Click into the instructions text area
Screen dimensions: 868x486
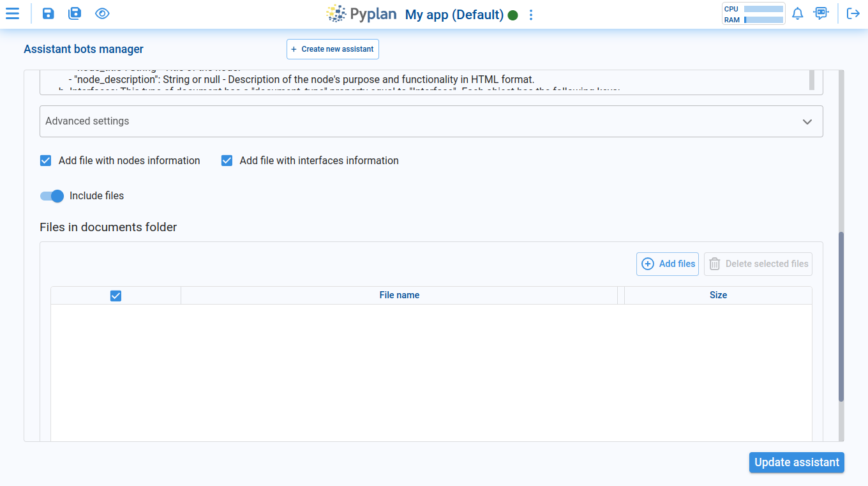pos(424,82)
